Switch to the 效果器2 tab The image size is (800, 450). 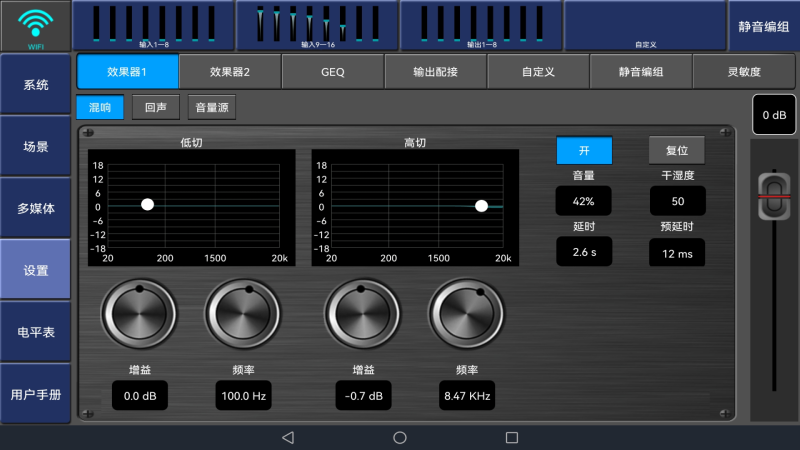click(x=230, y=72)
